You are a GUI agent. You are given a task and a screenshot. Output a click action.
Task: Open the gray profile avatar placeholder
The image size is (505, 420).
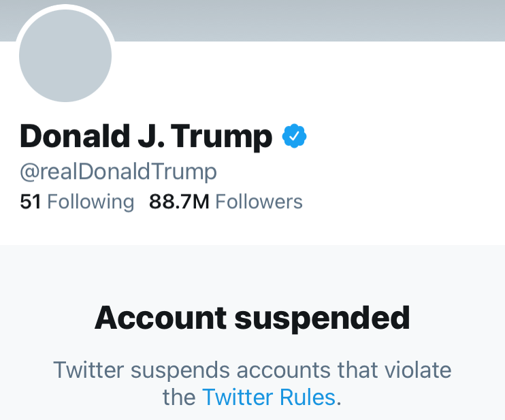click(x=65, y=56)
